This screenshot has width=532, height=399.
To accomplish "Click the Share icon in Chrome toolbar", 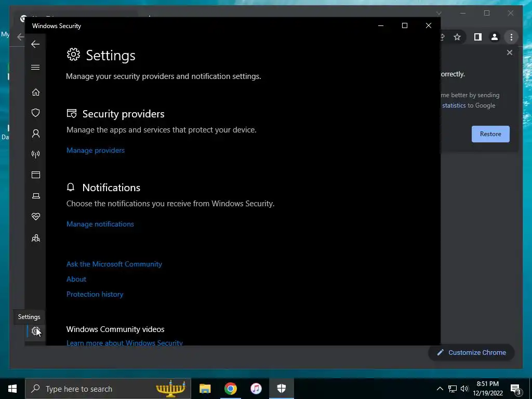I will pyautogui.click(x=443, y=37).
